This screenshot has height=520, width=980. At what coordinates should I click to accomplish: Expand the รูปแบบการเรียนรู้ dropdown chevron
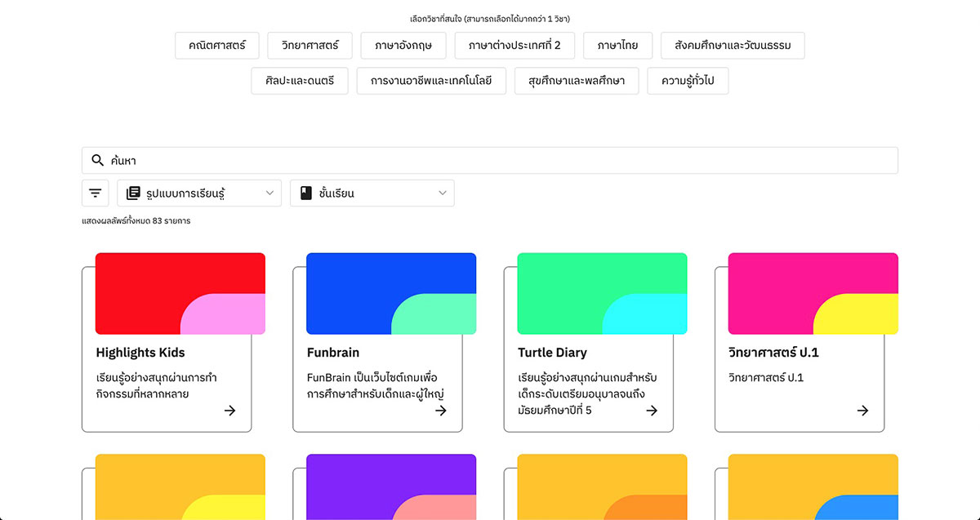pyautogui.click(x=269, y=193)
